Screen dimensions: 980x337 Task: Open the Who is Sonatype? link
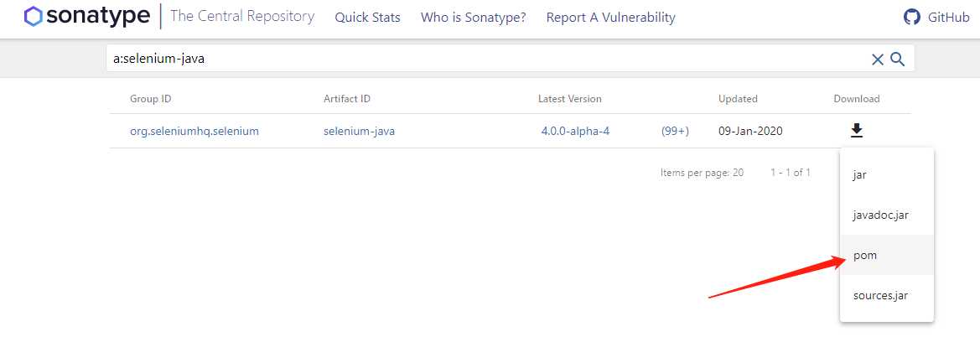[473, 17]
